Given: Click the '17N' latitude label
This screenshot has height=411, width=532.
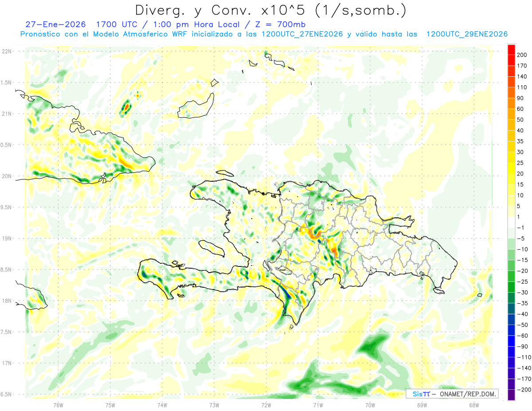Looking at the screenshot, I should (6, 363).
